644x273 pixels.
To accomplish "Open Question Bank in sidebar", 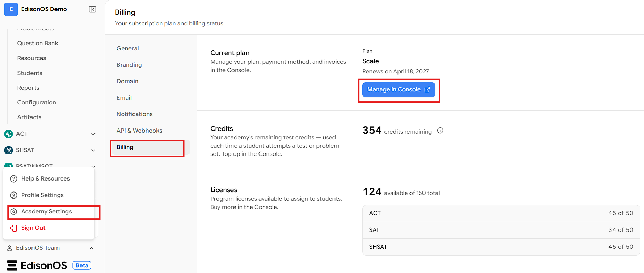I will (x=38, y=43).
